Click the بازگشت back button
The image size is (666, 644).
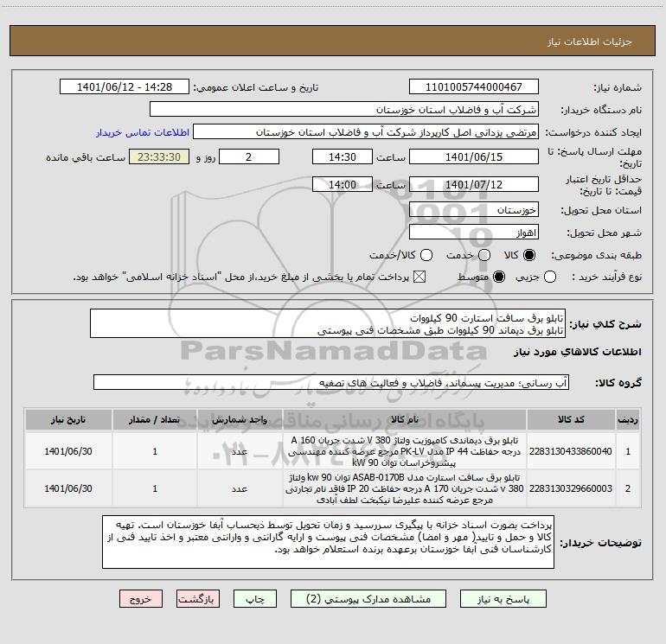tap(198, 599)
